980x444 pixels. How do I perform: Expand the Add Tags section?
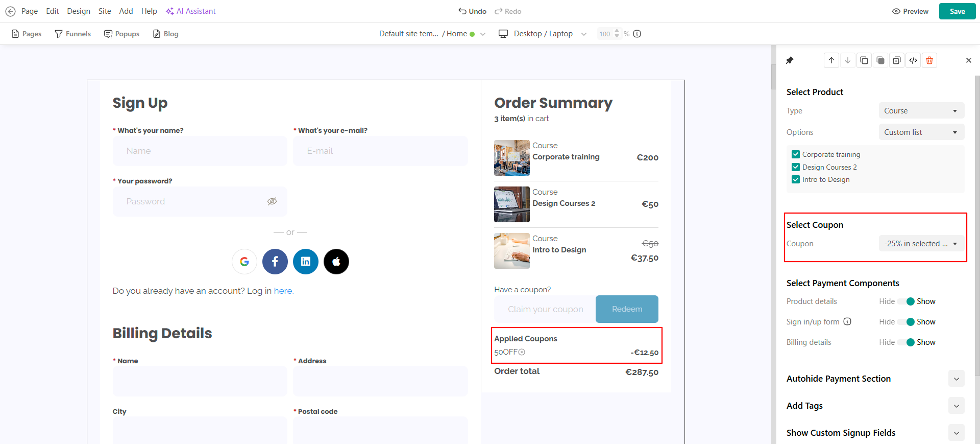click(x=957, y=406)
